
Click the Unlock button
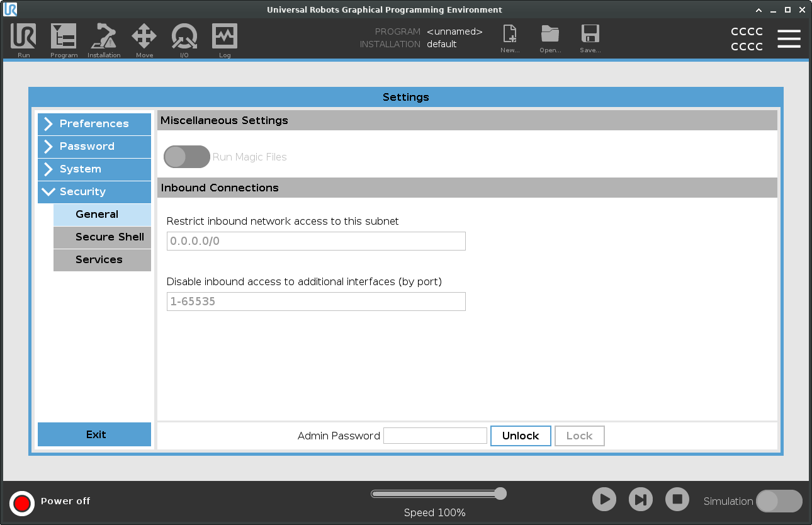[521, 436]
